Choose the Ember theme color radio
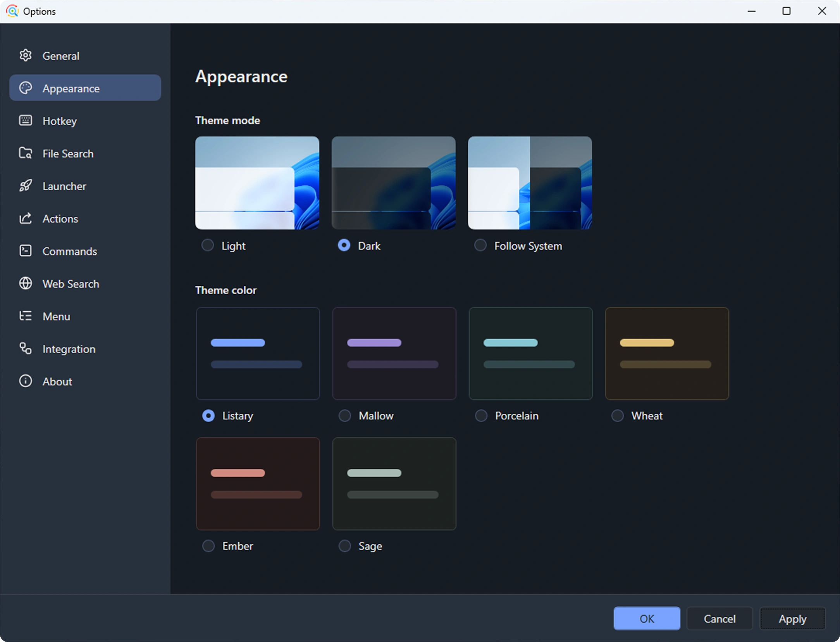Viewport: 840px width, 642px height. [x=208, y=546]
